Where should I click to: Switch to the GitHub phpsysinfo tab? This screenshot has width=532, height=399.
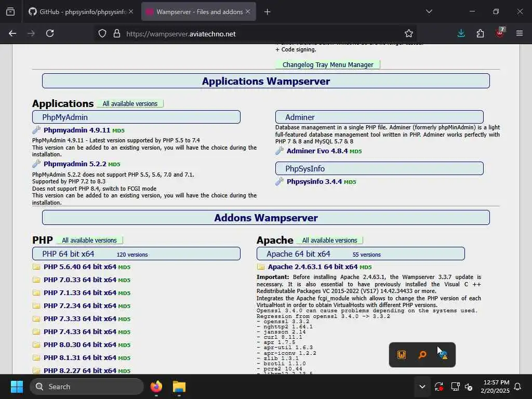coord(81,12)
